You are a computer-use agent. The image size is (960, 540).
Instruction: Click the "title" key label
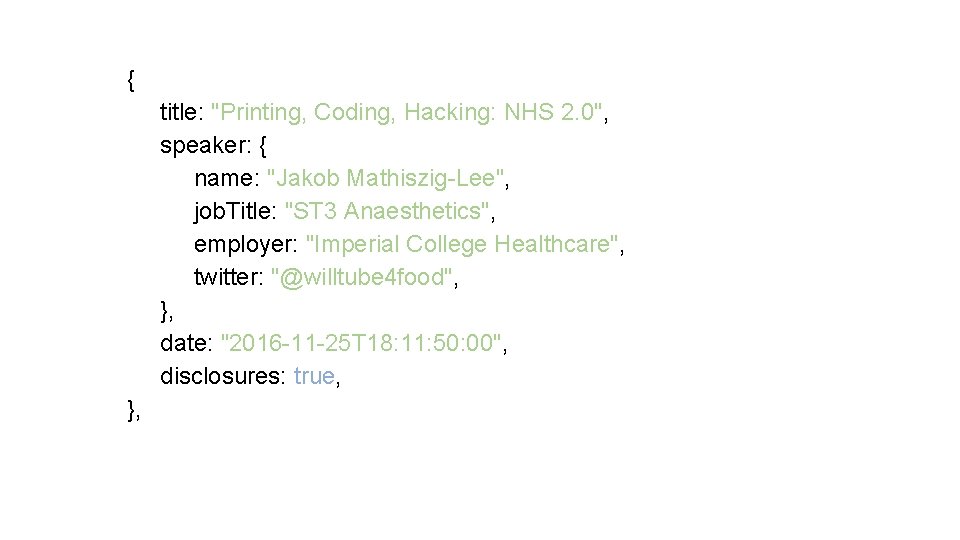coord(181,112)
